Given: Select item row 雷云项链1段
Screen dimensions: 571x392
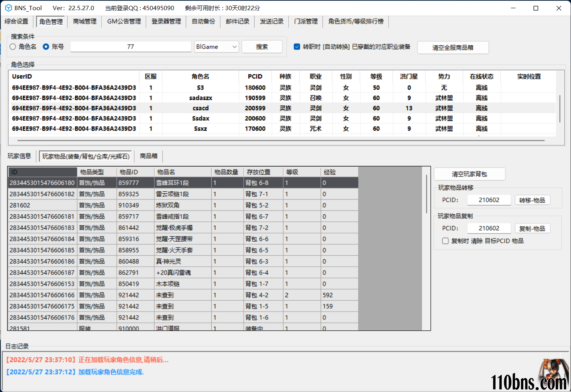Looking at the screenshot, I should point(183,194).
